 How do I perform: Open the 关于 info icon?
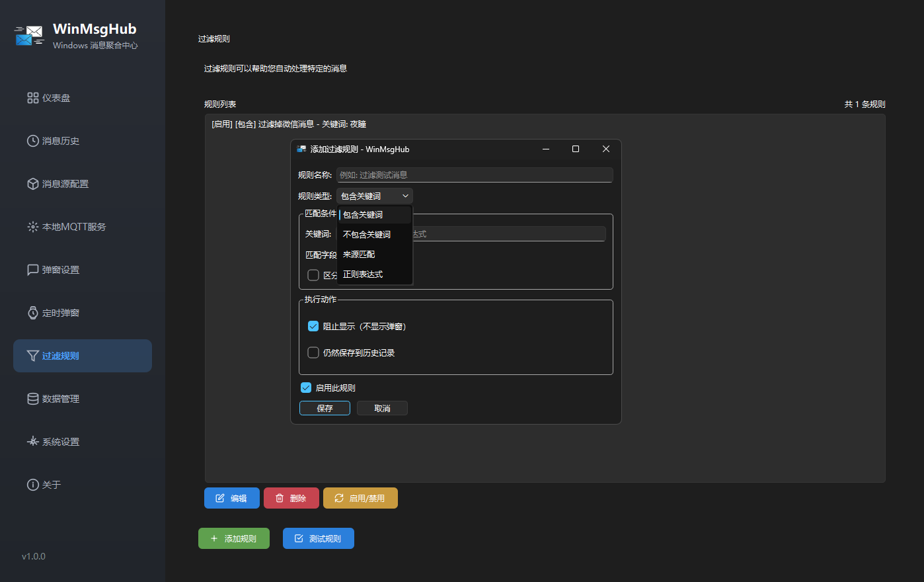(x=33, y=485)
